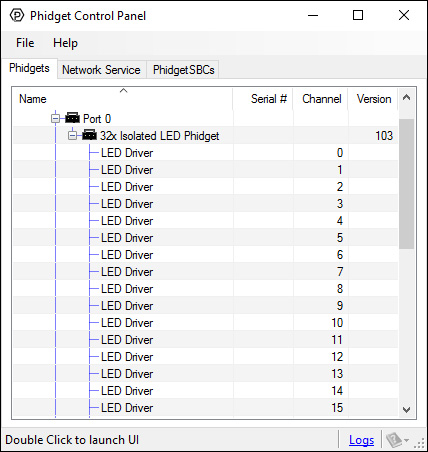Viewport: 428px width, 452px height.
Task: Select LED Driver channel 8 row
Action: [x=206, y=289]
